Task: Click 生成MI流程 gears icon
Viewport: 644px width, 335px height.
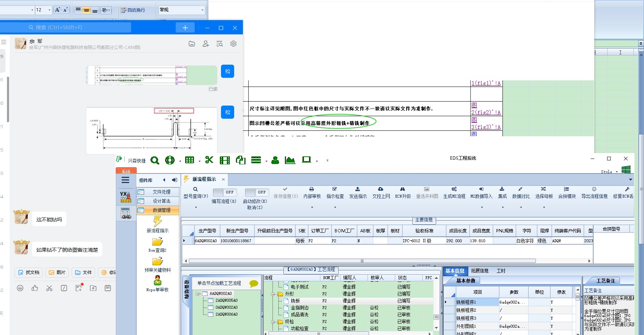Action: [454, 189]
